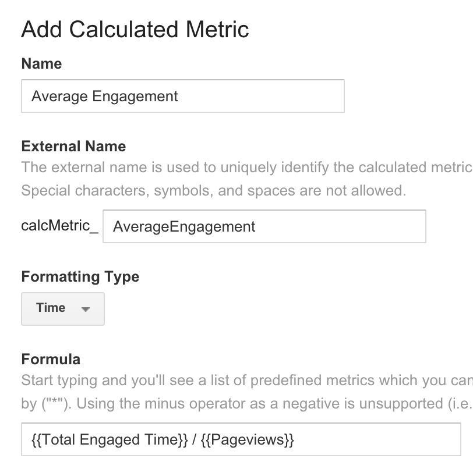473x476 pixels.
Task: Click the Formula label
Action: [51, 359]
